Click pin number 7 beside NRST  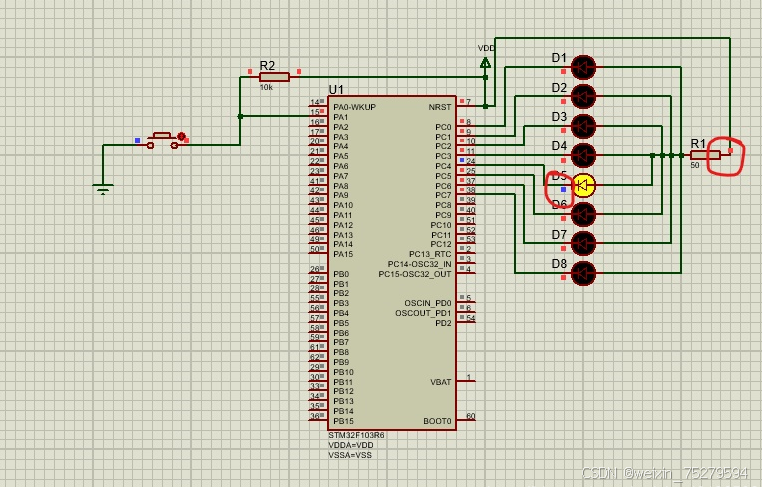468,102
